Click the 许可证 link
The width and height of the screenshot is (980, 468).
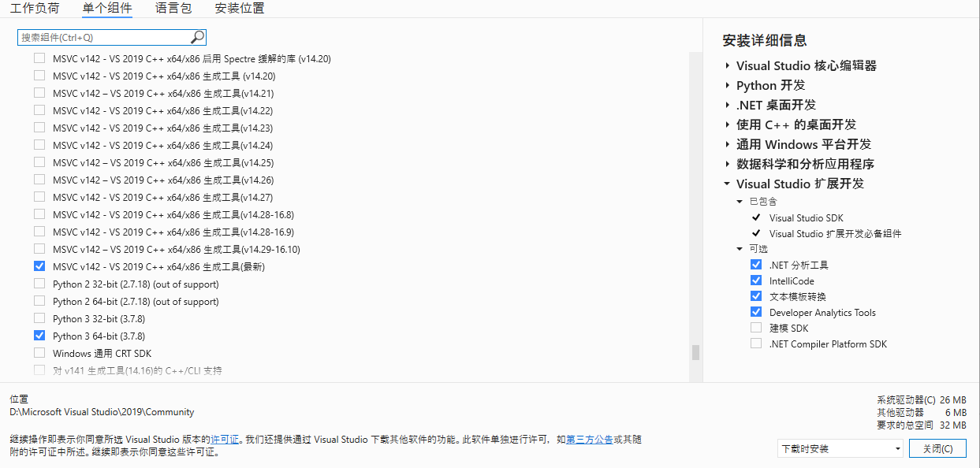coord(226,440)
